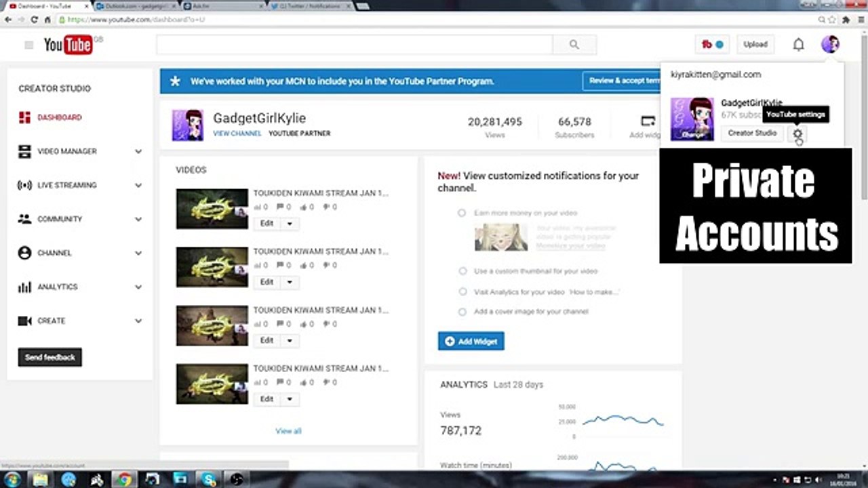Expand the Video Manager section chevron
This screenshot has width=868, height=488.
coord(138,152)
